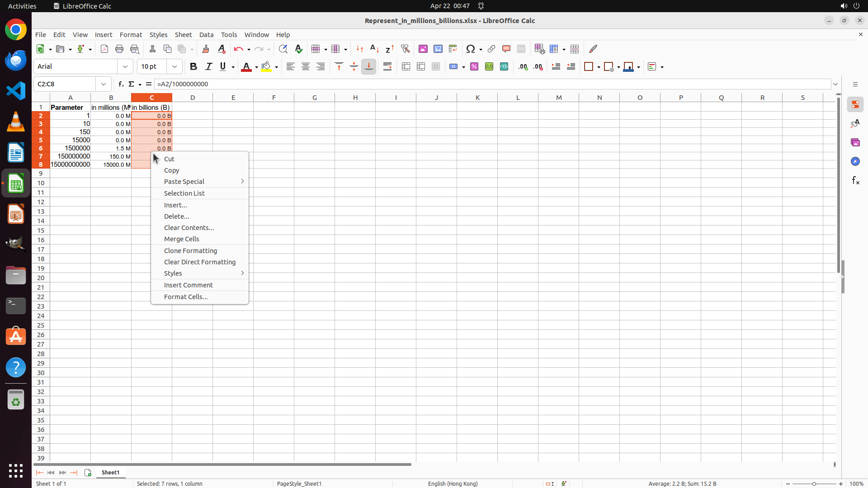Viewport: 868px width, 488px height.
Task: Click the Export as PDF icon
Action: pos(104,49)
